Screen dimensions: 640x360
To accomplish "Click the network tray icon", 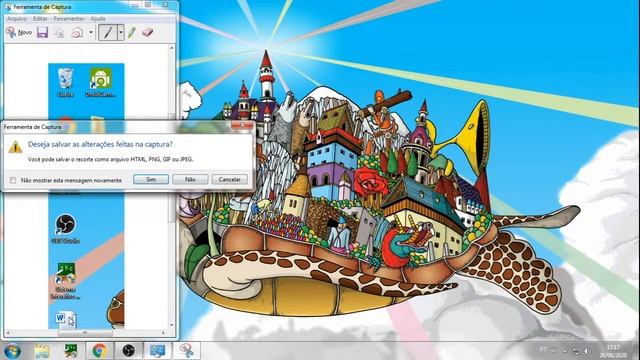I will point(576,351).
